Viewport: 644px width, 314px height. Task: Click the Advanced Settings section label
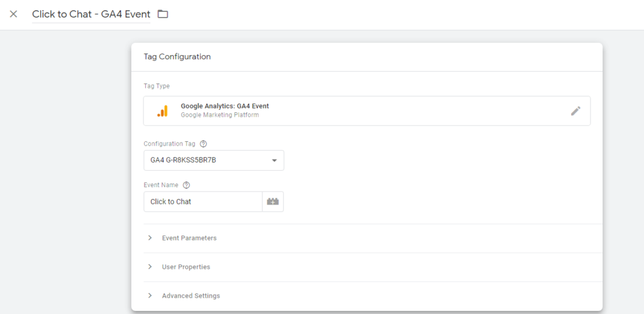[191, 296]
